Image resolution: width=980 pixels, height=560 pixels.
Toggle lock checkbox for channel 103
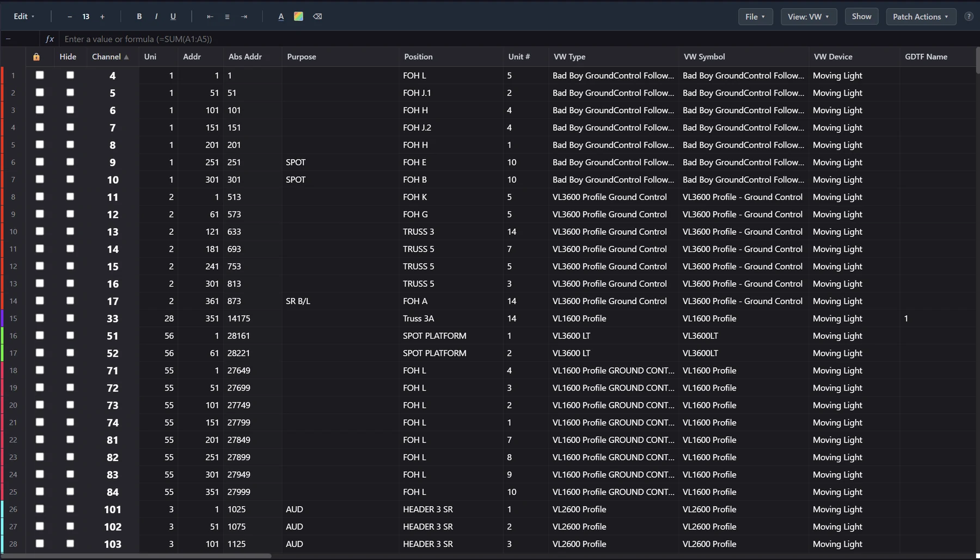40,544
